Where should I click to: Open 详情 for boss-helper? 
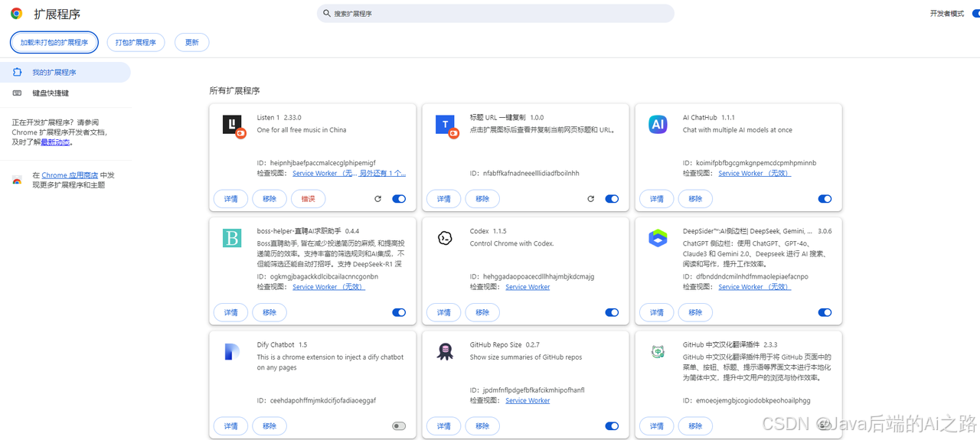[x=230, y=312]
